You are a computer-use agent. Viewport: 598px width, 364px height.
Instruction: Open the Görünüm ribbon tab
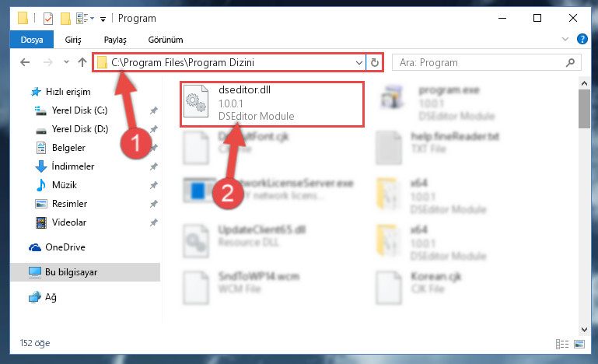[166, 40]
